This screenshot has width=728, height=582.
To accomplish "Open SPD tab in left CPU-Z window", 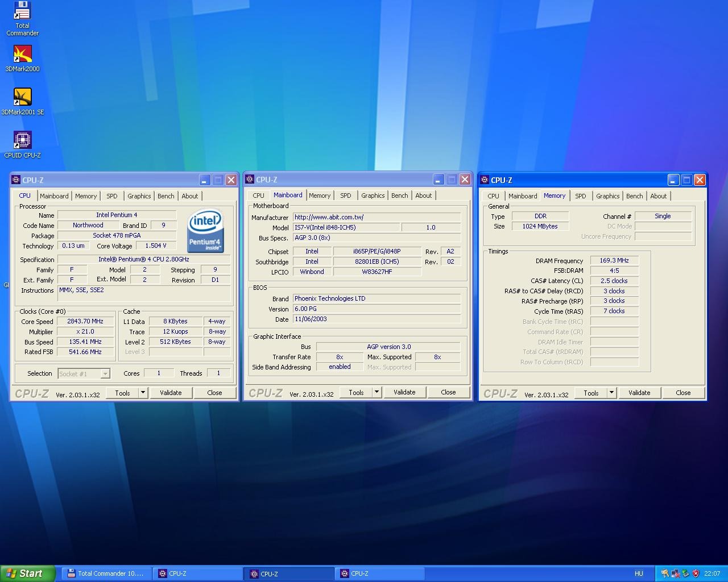I will point(112,196).
